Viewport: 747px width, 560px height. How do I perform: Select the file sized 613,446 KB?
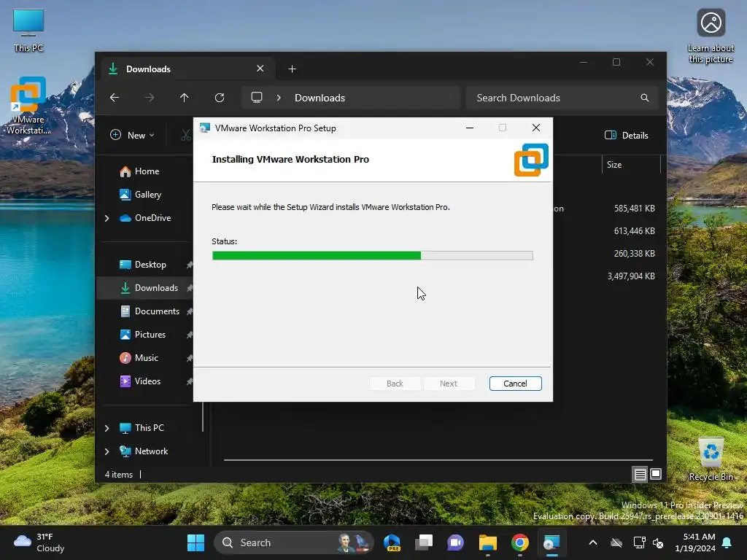click(x=634, y=231)
